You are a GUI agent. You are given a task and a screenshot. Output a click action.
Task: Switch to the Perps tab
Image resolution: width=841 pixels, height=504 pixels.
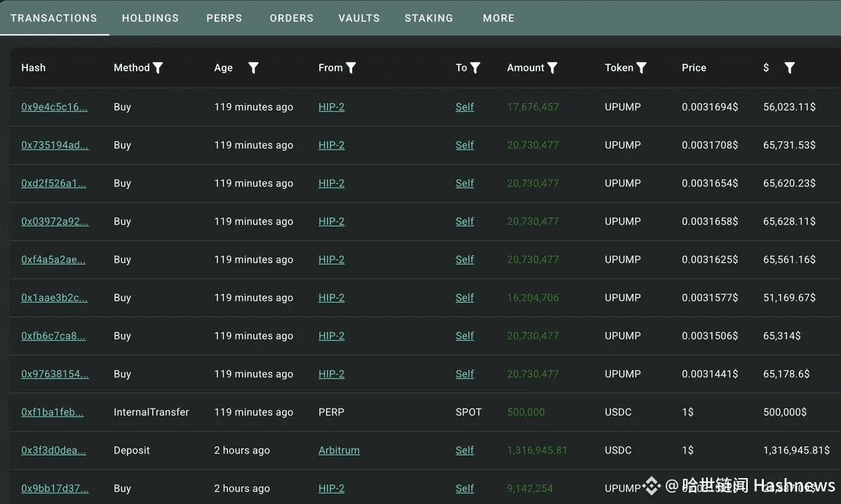click(x=224, y=18)
